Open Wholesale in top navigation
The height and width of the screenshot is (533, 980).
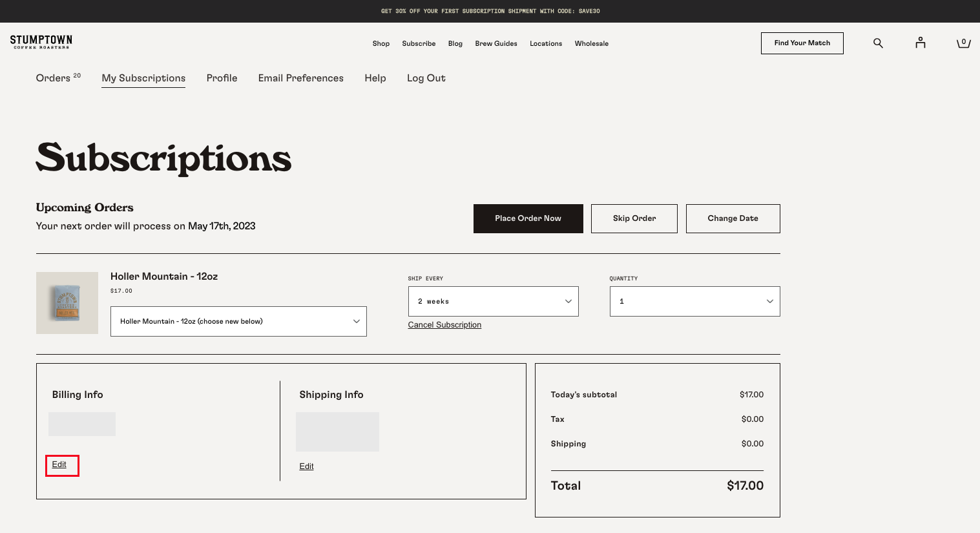592,44
